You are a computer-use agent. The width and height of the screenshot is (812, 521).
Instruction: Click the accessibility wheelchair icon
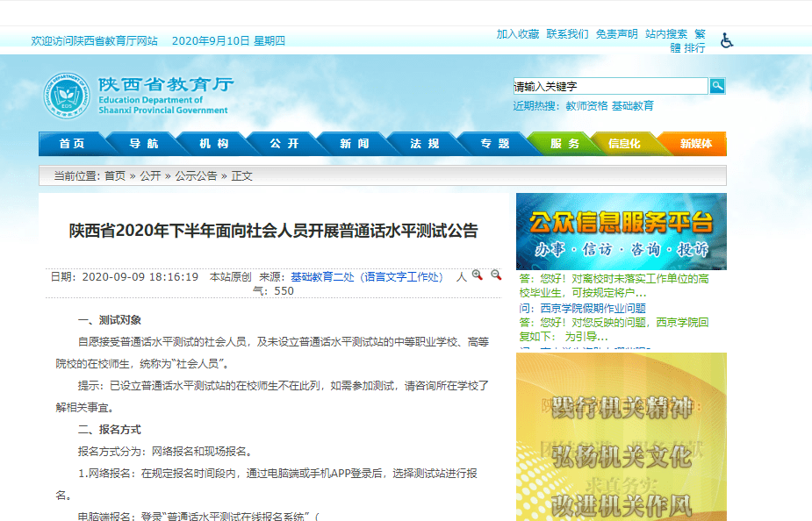pos(725,39)
